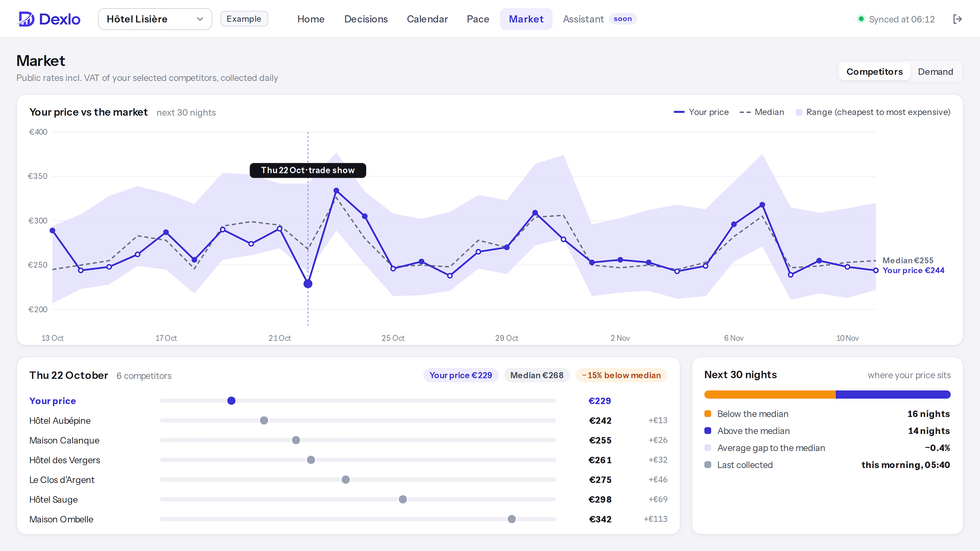Click the Your price slider dot
Screen dimensions: 980x551
coord(231,401)
